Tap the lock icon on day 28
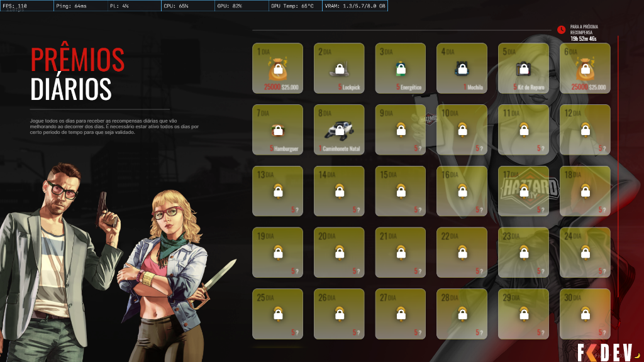 pyautogui.click(x=462, y=314)
